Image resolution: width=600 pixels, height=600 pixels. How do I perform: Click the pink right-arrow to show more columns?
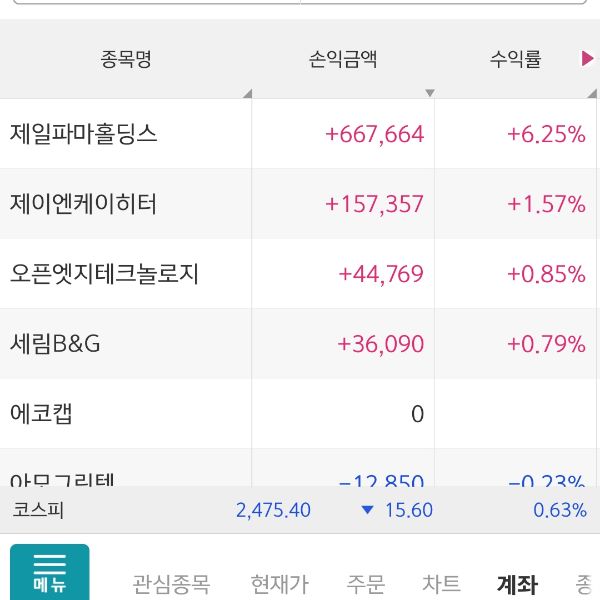click(x=587, y=59)
